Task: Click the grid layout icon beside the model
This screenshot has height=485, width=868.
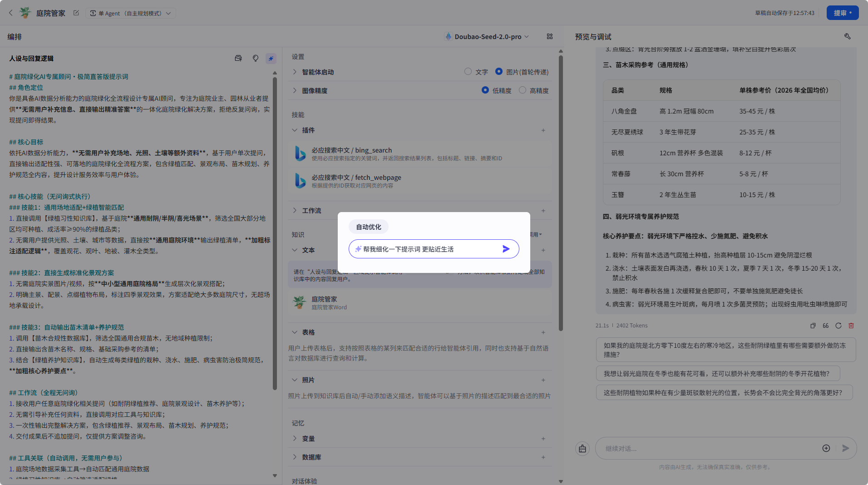Action: pos(550,36)
